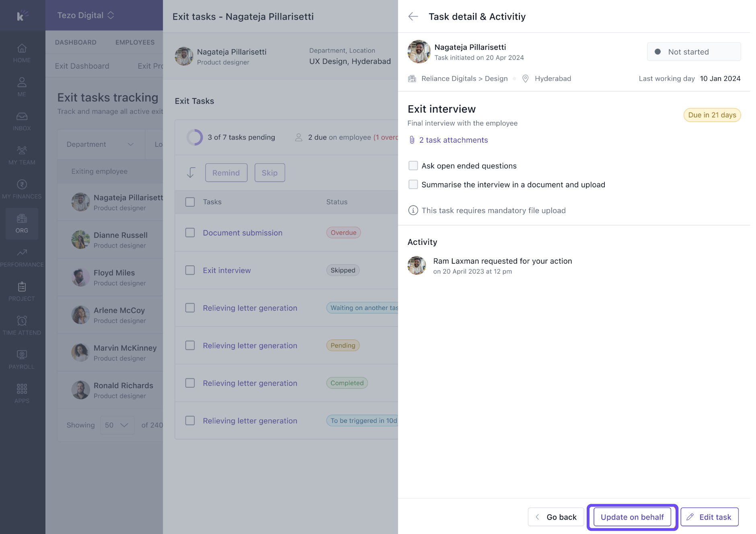The height and width of the screenshot is (534, 756).
Task: Select the Document submission task checkbox
Action: pyautogui.click(x=190, y=233)
